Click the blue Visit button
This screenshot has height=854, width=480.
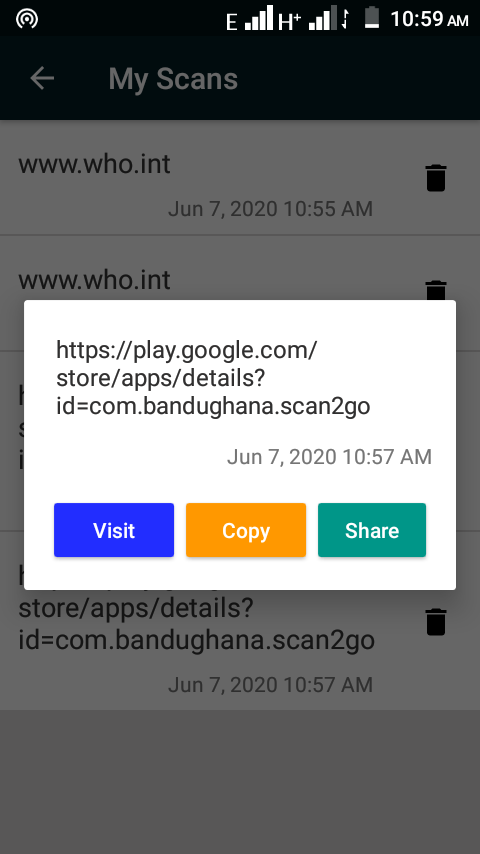click(114, 530)
